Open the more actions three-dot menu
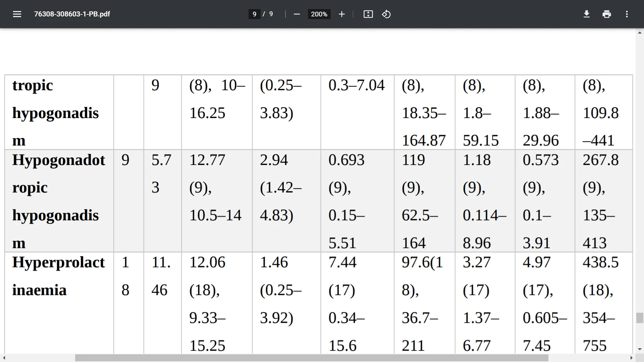The image size is (644, 362). [627, 14]
